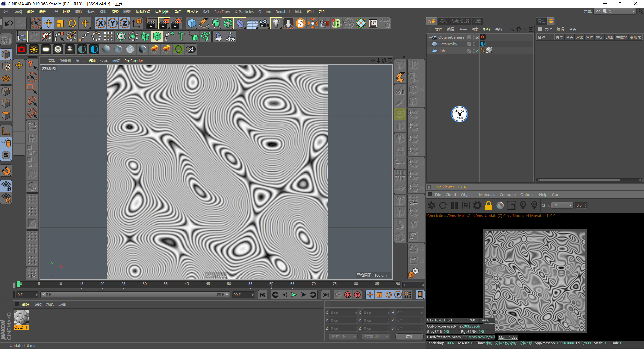
Task: Open Octane settings gear in Live Viewer
Action: [x=477, y=205]
